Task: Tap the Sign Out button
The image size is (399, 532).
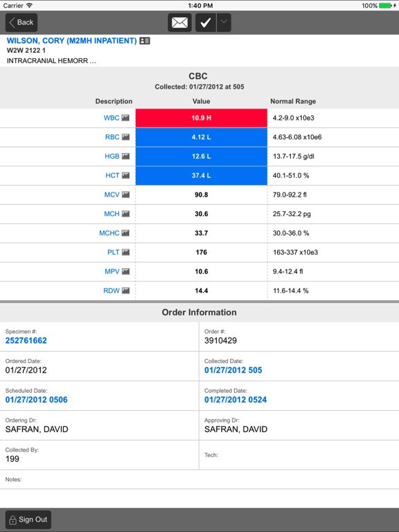Action: tap(28, 520)
